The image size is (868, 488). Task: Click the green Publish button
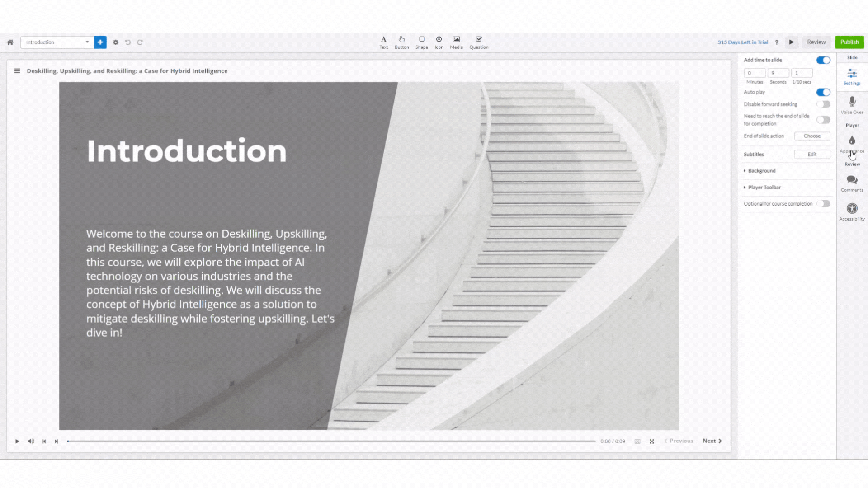[x=849, y=42]
